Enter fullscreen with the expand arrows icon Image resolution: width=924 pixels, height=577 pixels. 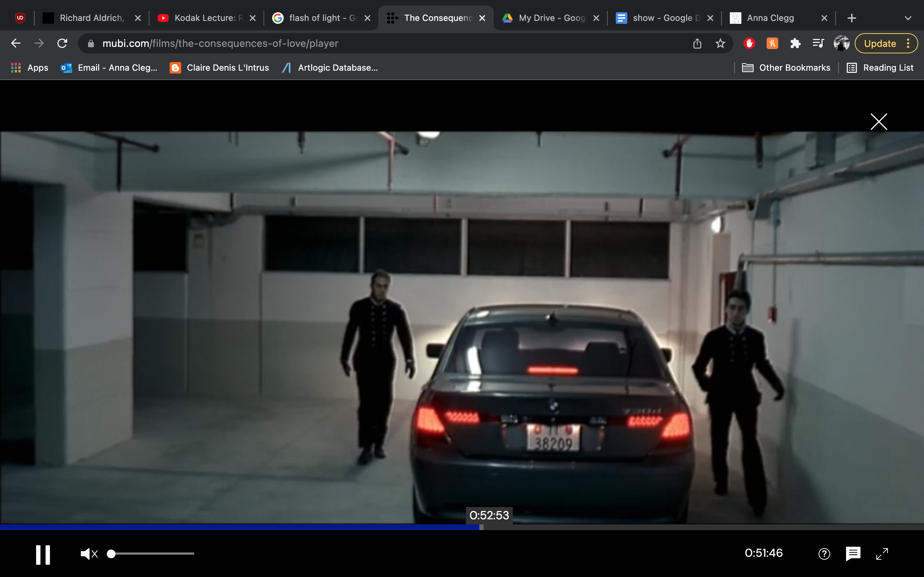882,554
